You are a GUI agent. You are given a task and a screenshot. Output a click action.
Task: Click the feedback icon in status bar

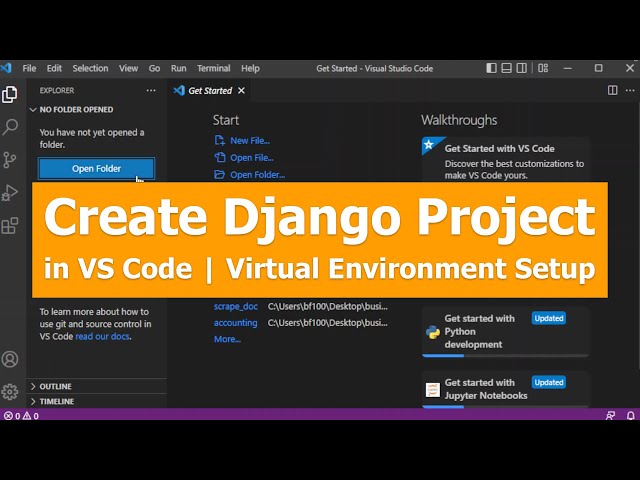(x=610, y=416)
